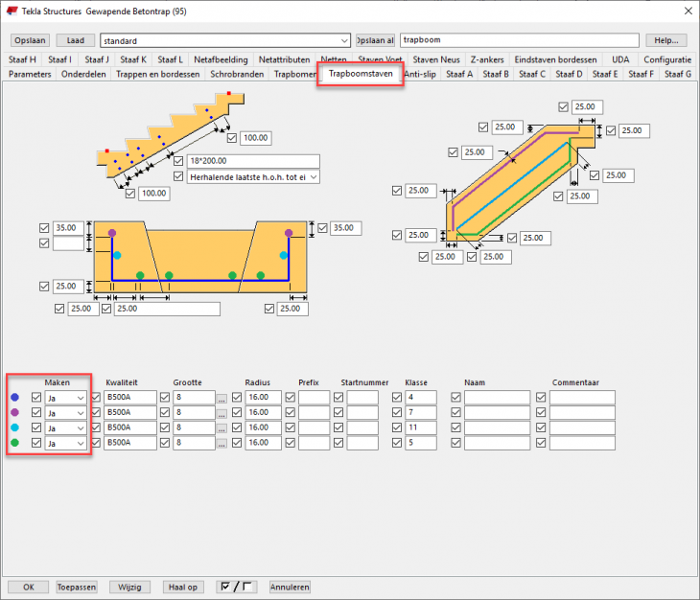Click the stringer cross-section diagram
This screenshot has width=700, height=600.
(199, 259)
